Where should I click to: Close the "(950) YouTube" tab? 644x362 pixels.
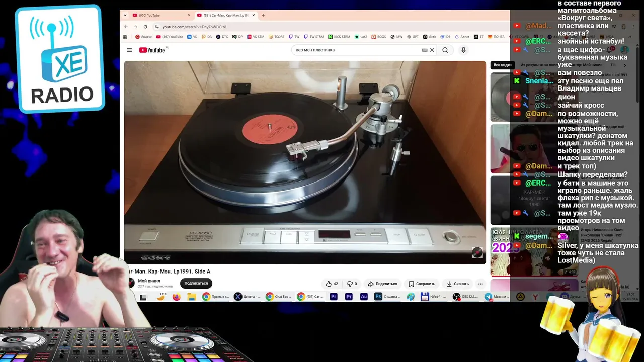(189, 15)
